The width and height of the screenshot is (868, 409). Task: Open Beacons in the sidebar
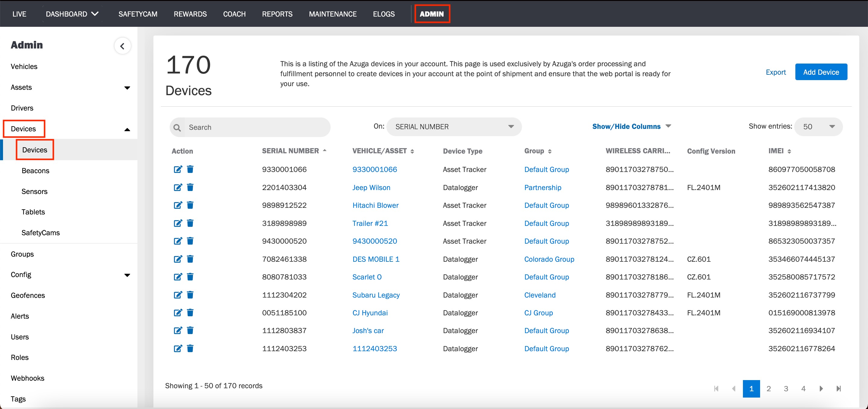35,171
